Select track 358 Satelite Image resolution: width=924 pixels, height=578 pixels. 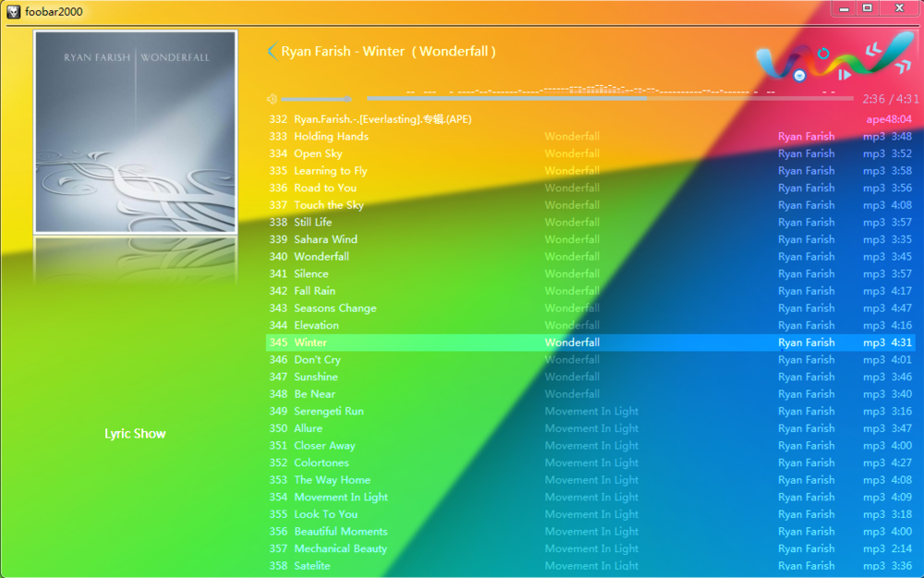pos(591,566)
